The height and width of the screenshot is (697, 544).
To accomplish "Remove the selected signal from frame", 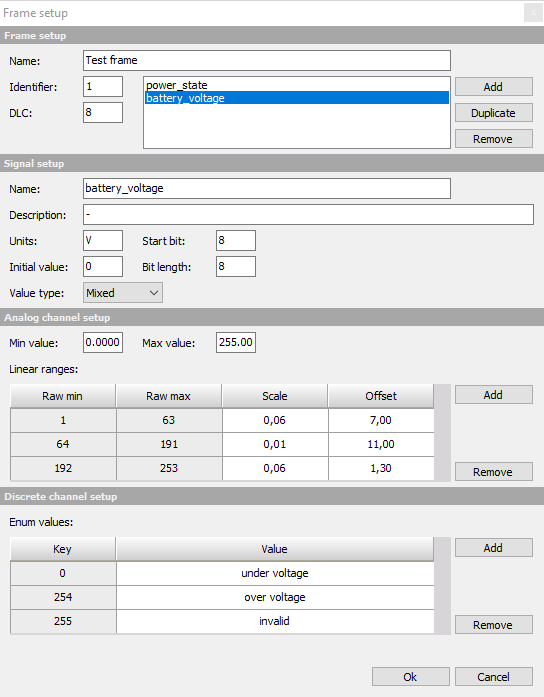I will [493, 139].
